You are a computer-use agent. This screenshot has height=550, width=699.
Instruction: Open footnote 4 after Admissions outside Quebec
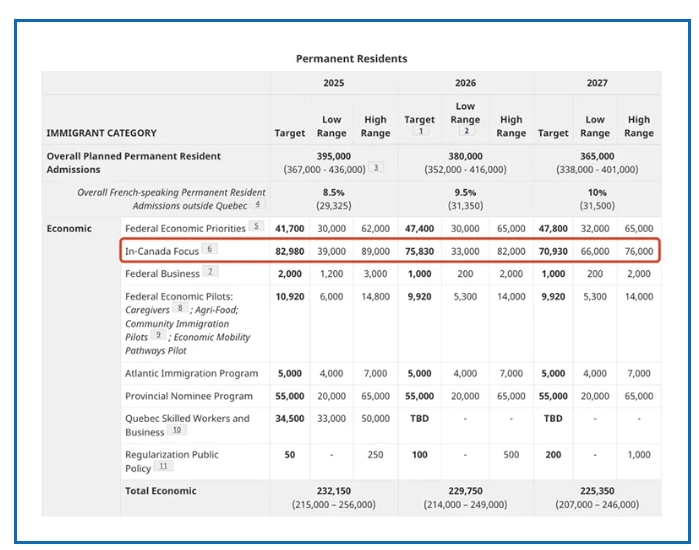tap(257, 205)
